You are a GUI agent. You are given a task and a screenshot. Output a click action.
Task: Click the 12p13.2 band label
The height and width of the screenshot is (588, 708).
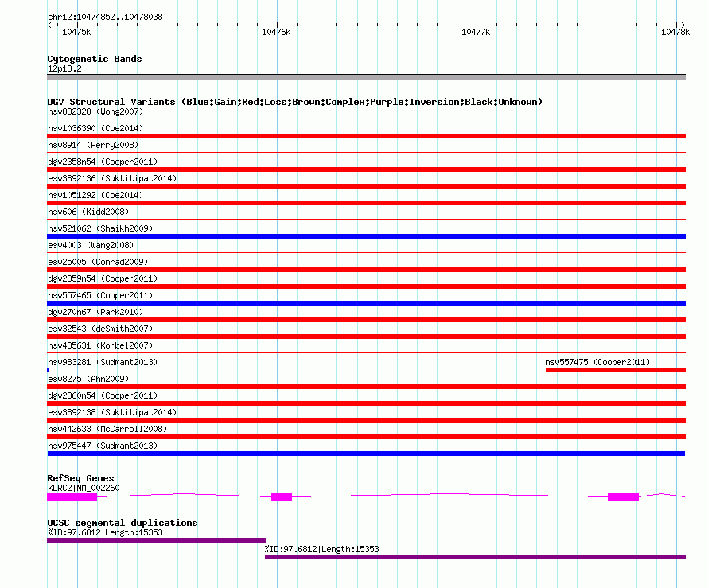64,68
